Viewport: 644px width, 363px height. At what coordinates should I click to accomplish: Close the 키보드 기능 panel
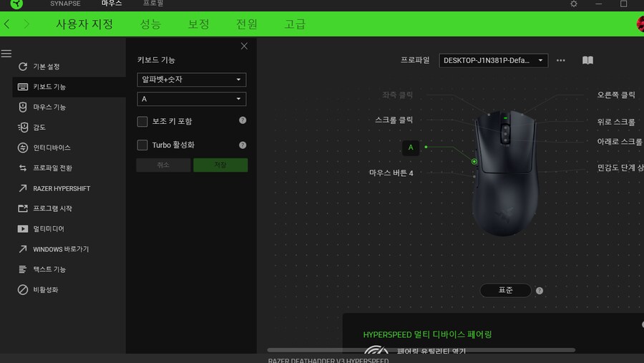tap(244, 46)
